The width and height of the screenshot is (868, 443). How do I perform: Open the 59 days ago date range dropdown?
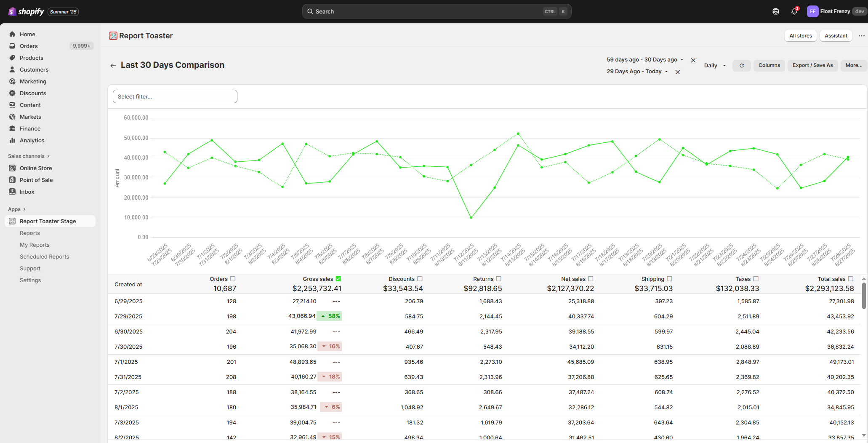point(644,60)
